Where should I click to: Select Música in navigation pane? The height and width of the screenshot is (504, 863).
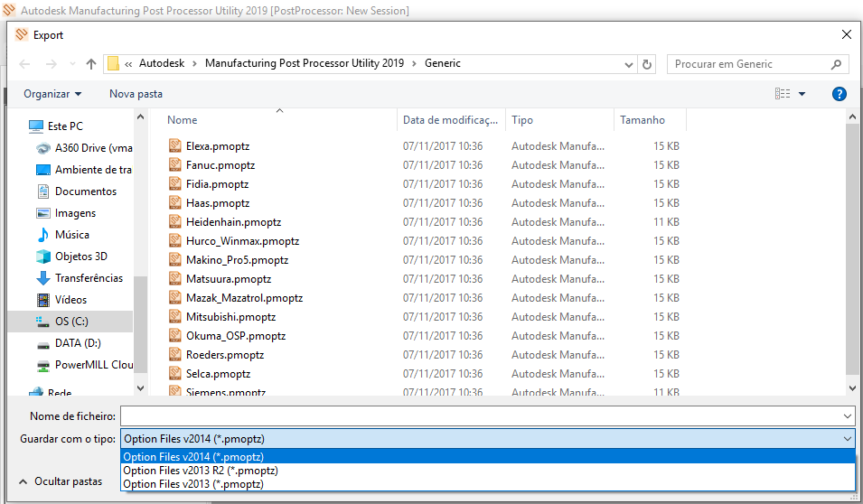click(x=62, y=235)
